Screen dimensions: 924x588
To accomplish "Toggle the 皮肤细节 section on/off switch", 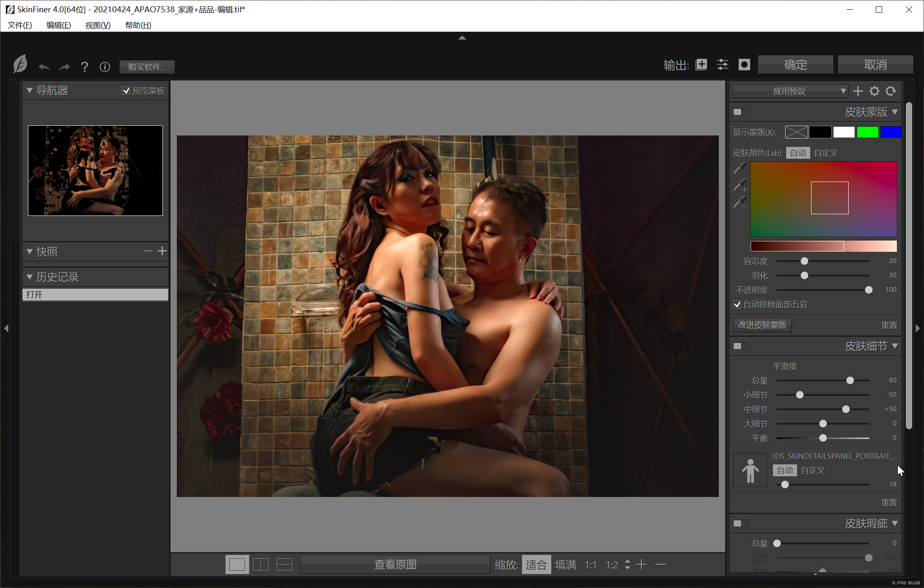I will coord(740,346).
